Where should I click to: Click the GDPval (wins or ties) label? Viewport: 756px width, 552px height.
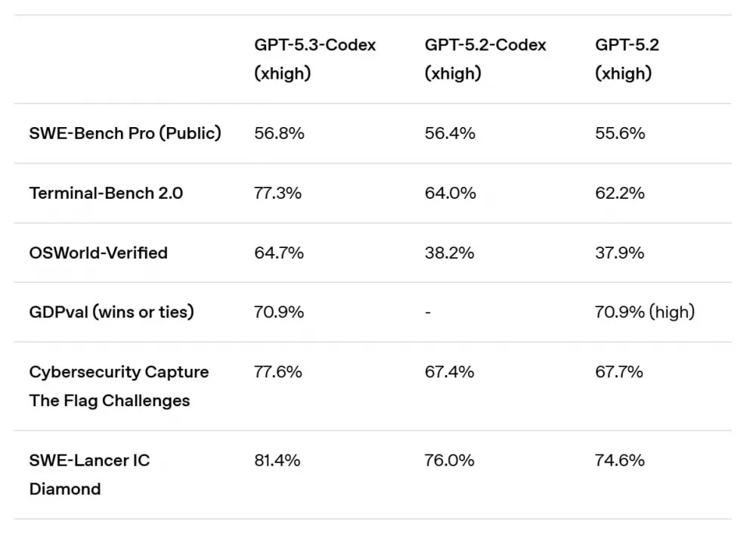111,312
